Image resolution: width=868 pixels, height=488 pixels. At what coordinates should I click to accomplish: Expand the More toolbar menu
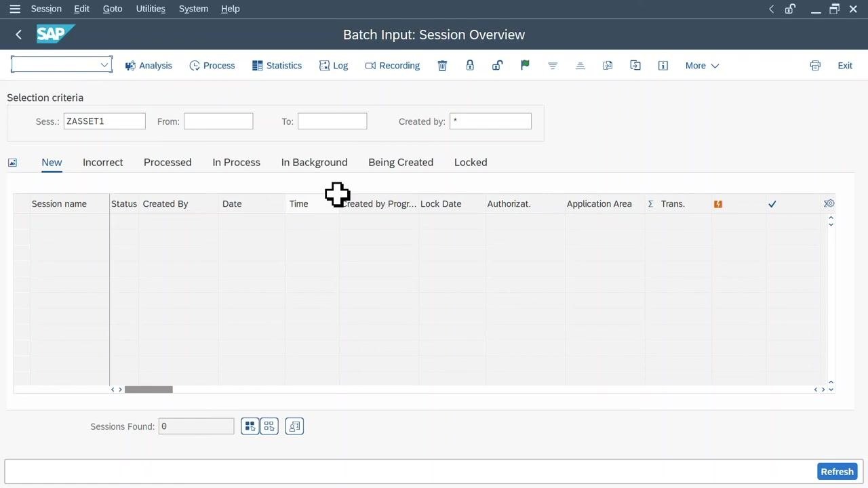(x=702, y=66)
